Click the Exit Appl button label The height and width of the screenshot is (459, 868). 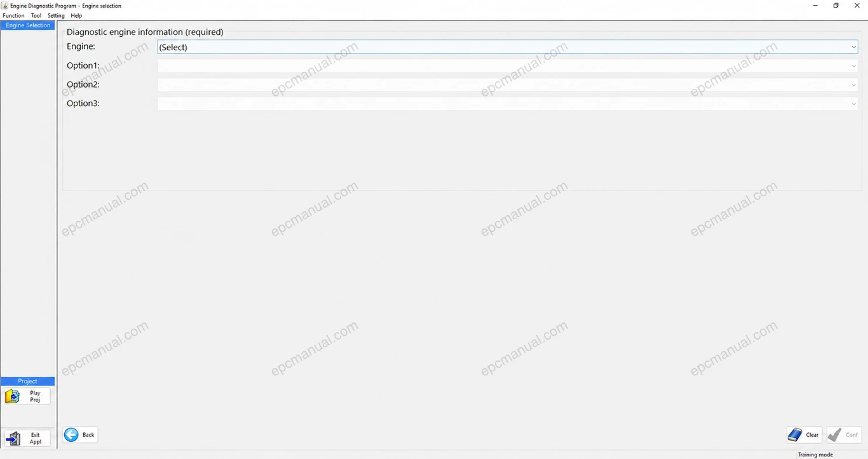tap(36, 438)
